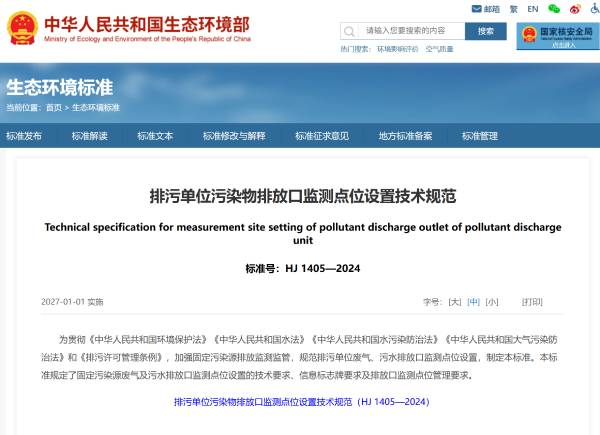The height and width of the screenshot is (435, 600).
Task: Switch to traditional Chinese 繁
Action: tap(514, 9)
